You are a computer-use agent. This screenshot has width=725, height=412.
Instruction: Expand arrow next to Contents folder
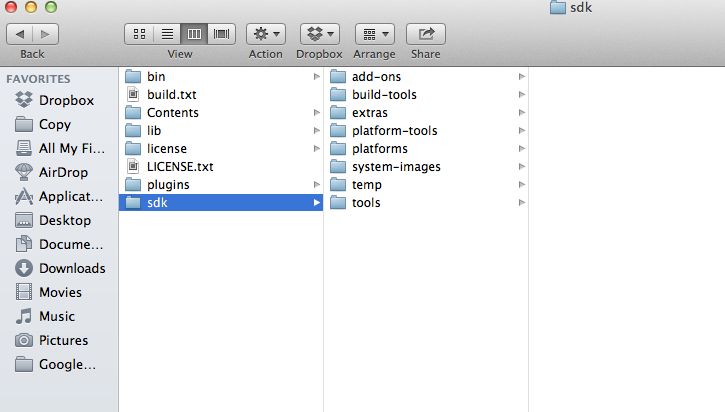tap(317, 112)
